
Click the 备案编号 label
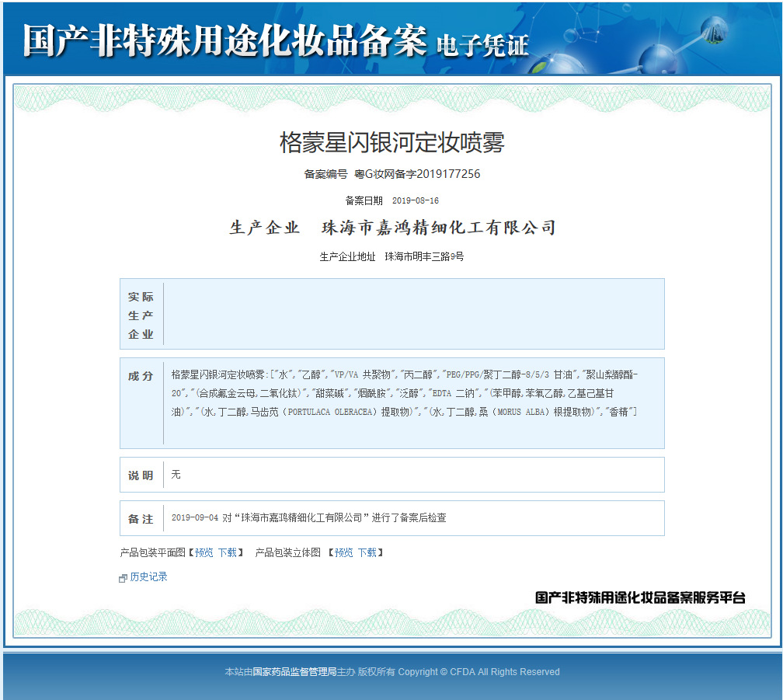[x=325, y=174]
